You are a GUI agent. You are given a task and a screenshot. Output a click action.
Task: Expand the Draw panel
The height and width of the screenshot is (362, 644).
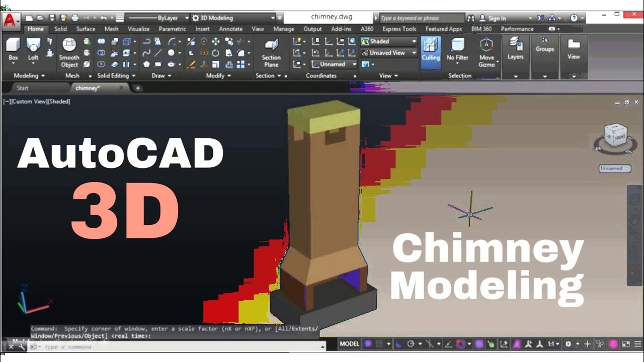point(162,76)
